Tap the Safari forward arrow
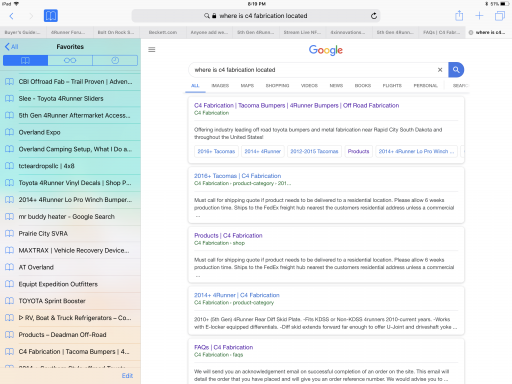This screenshot has width=512, height=384. click(31, 16)
